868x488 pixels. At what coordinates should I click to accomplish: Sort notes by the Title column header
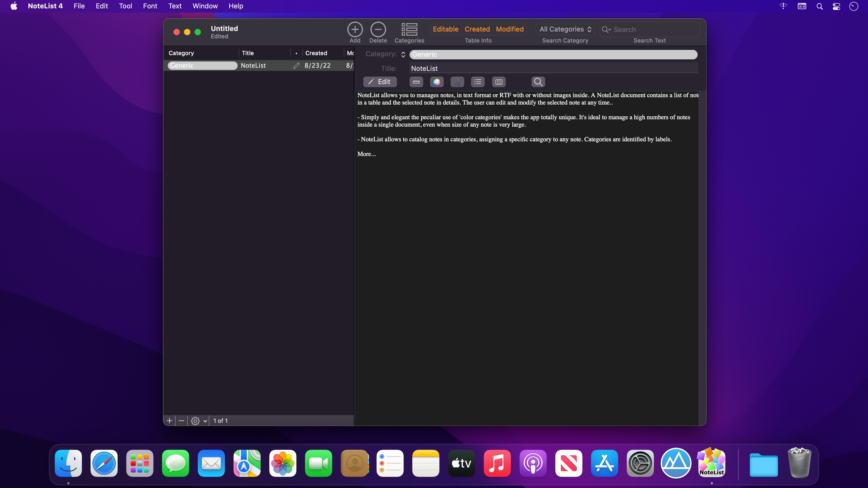click(264, 53)
